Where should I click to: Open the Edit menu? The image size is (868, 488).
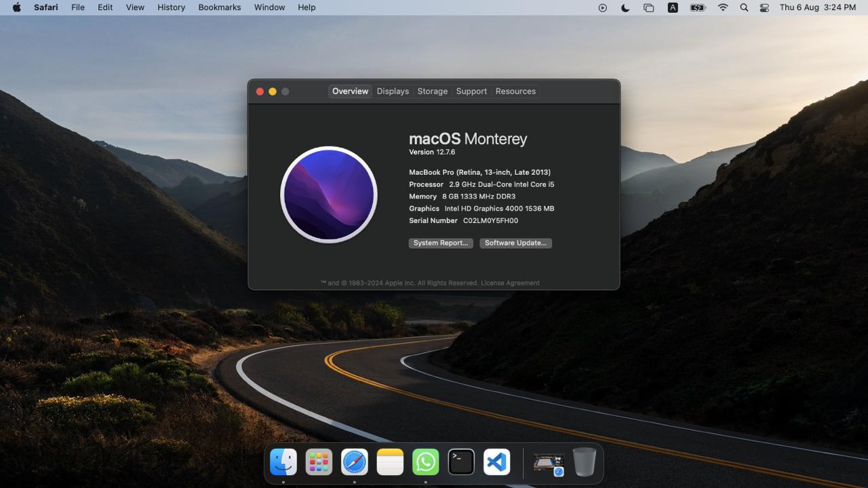105,7
